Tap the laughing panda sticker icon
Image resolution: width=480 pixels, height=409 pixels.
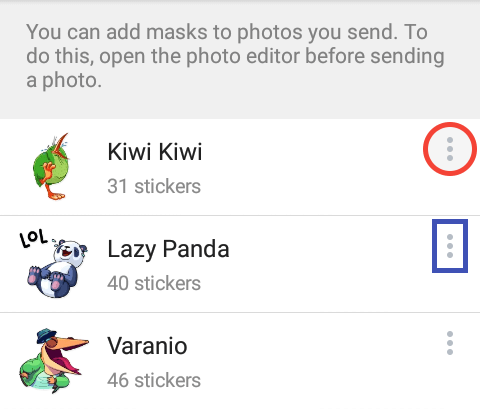click(53, 263)
